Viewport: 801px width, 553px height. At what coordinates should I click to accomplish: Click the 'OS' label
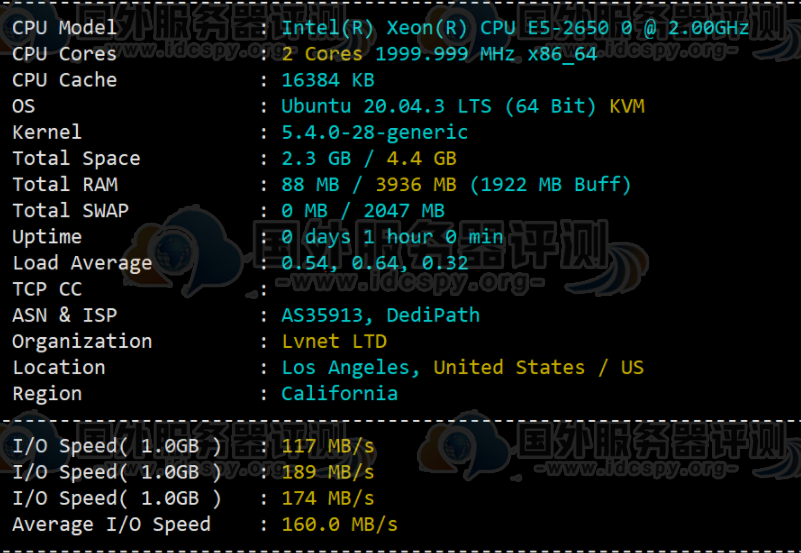[23, 106]
